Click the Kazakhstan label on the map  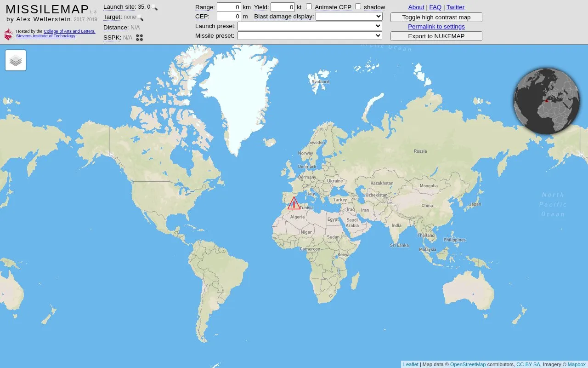pos(382,183)
